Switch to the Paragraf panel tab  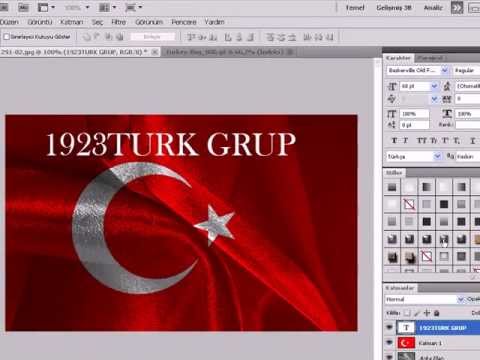pos(430,58)
